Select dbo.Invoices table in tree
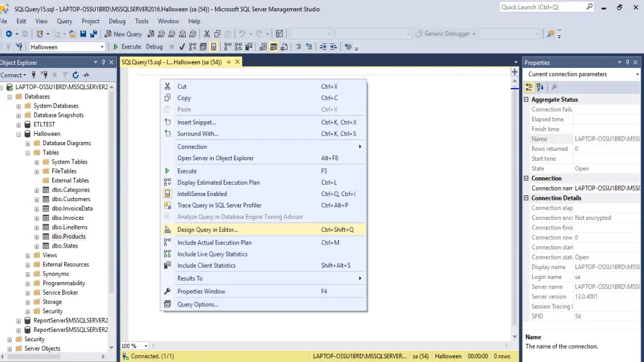The height and width of the screenshot is (362, 644). (x=67, y=218)
